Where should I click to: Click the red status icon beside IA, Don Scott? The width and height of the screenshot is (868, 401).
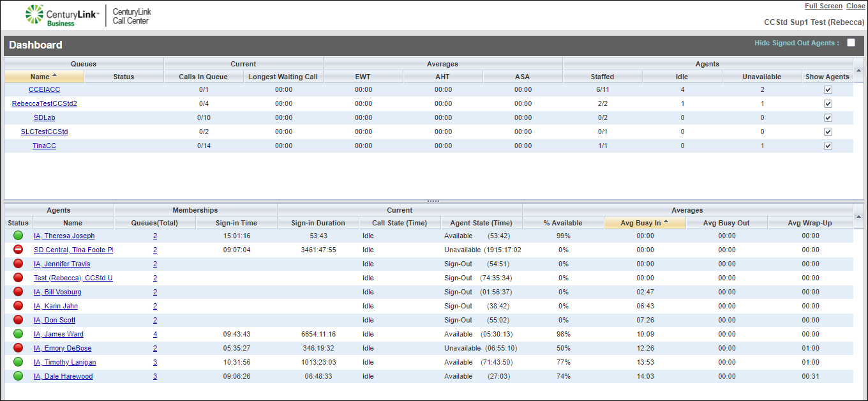pos(18,320)
